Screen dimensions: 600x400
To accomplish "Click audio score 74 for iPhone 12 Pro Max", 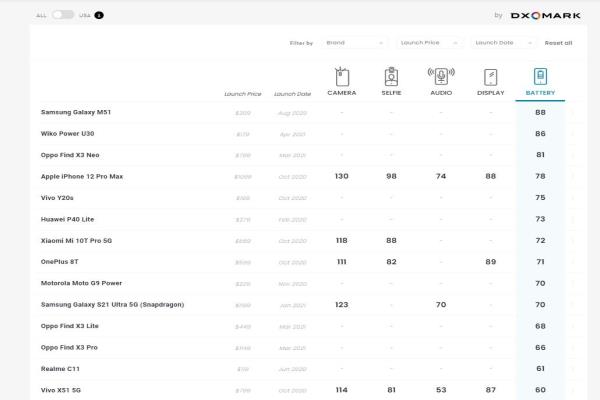I will point(441,176).
